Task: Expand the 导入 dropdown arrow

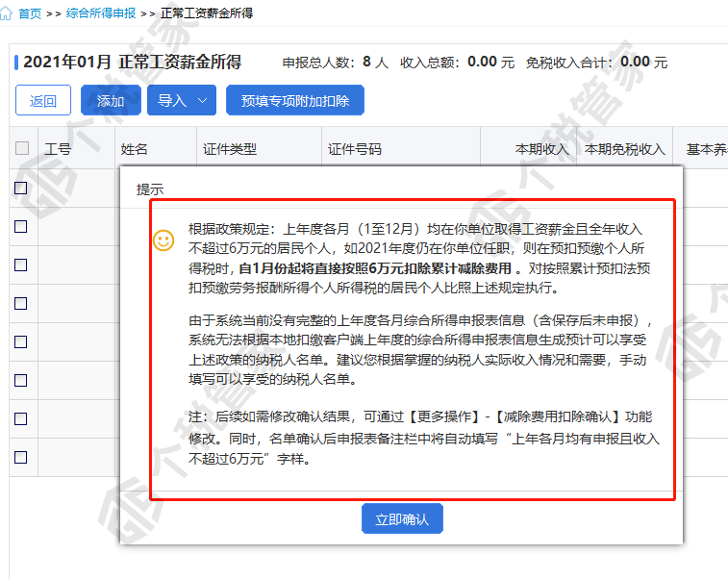Action: (202, 100)
